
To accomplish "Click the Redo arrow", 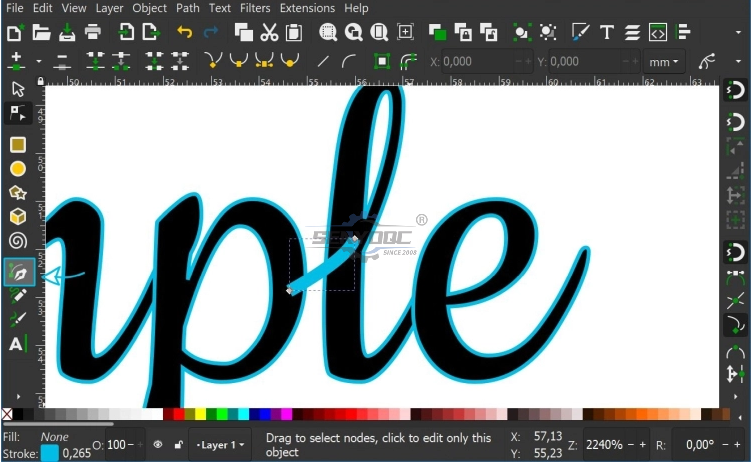I will (211, 32).
